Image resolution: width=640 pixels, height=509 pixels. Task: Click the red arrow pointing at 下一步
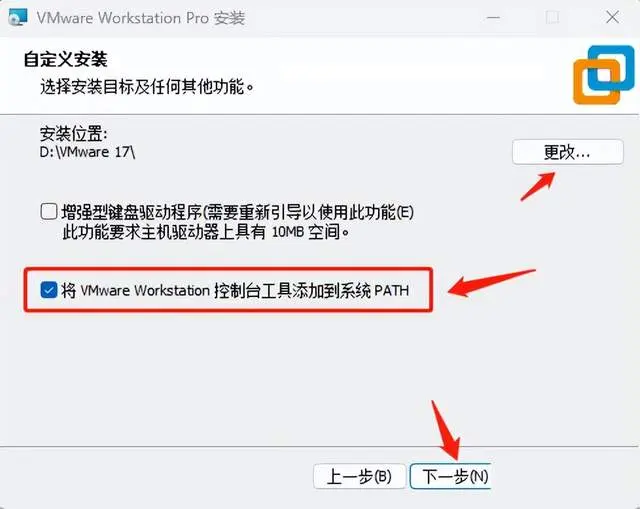446,430
